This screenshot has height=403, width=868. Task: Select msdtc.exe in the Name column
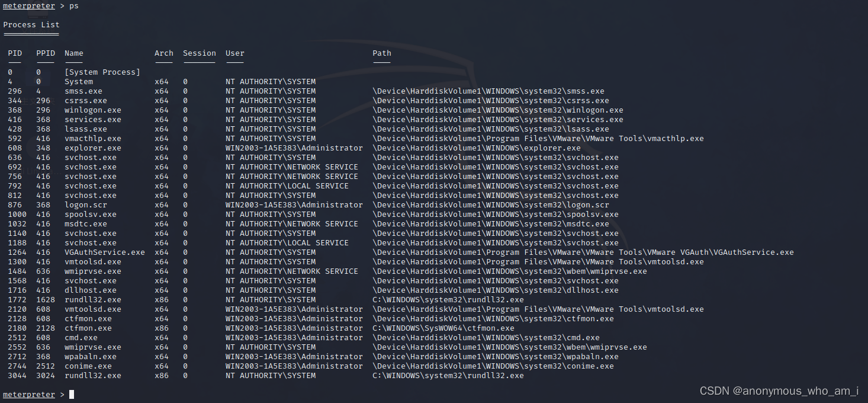click(x=86, y=224)
